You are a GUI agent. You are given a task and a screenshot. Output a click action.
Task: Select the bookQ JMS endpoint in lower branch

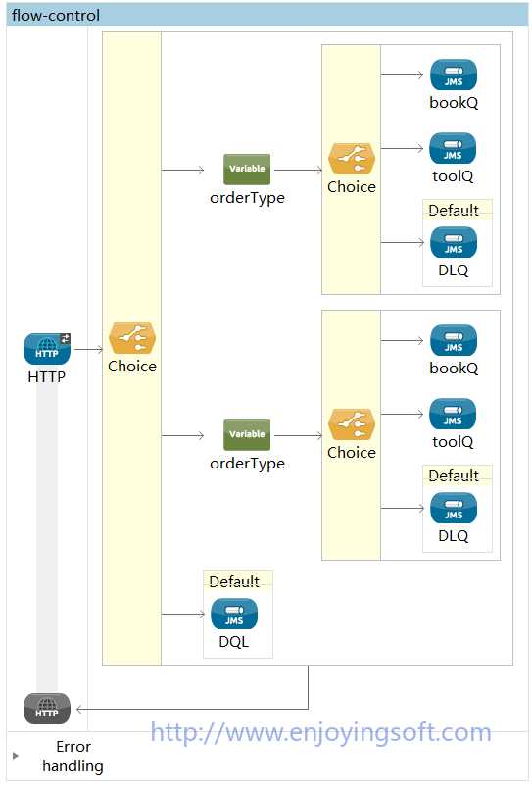(x=454, y=340)
